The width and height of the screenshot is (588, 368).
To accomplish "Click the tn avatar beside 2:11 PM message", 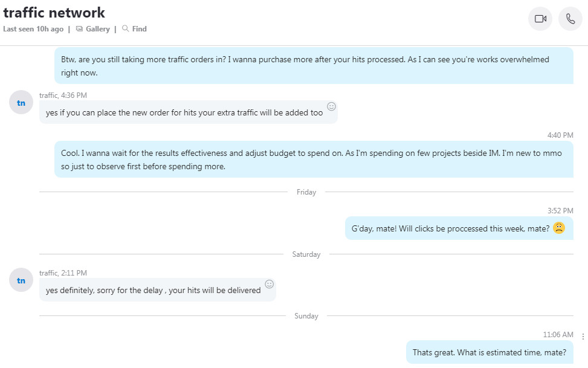I will click(21, 280).
